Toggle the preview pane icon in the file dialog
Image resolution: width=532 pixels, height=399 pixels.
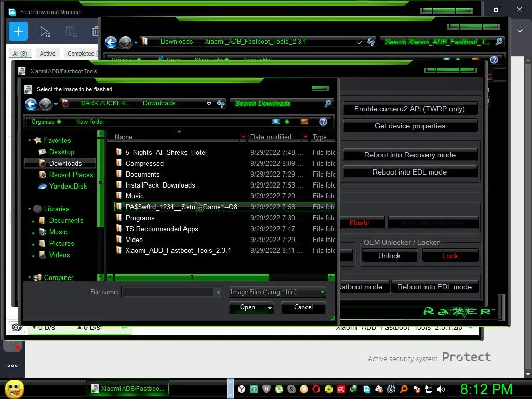tap(304, 122)
